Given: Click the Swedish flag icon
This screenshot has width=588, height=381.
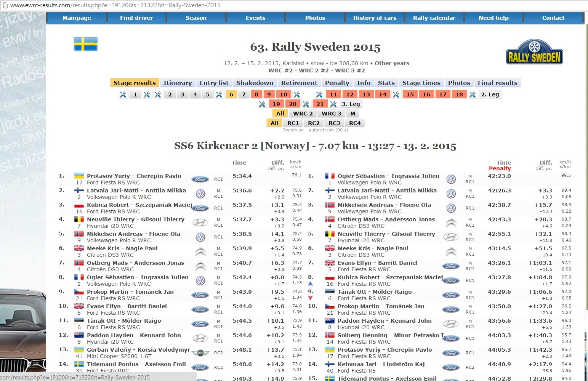Looking at the screenshot, I should click(x=86, y=44).
